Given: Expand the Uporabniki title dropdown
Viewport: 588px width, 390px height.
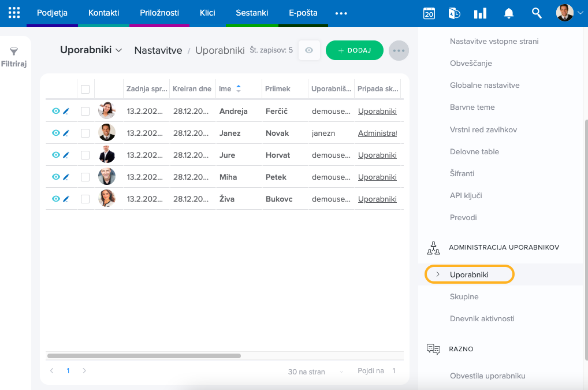Looking at the screenshot, I should tap(91, 50).
